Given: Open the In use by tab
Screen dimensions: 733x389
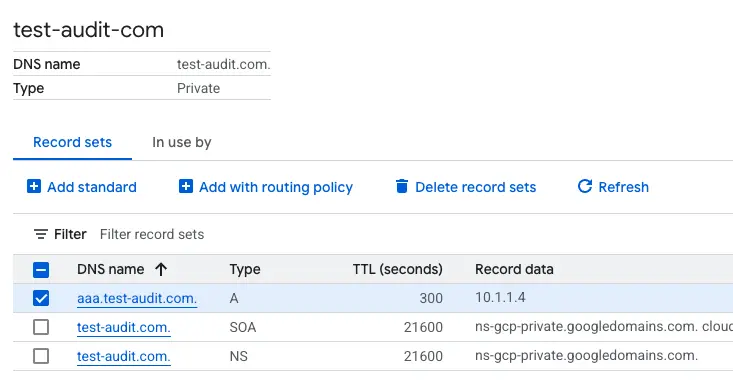Looking at the screenshot, I should pyautogui.click(x=182, y=142).
